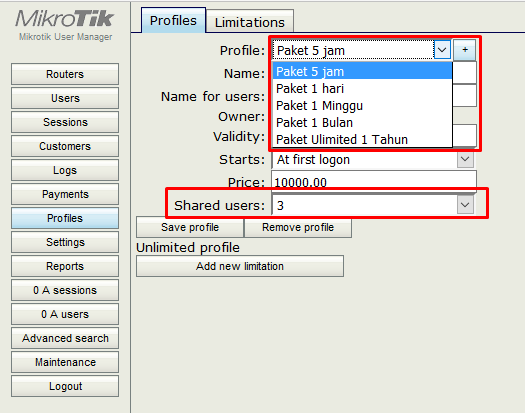Viewport: 525px width, 413px height.
Task: Go to the Users sidebar section
Action: [65, 98]
